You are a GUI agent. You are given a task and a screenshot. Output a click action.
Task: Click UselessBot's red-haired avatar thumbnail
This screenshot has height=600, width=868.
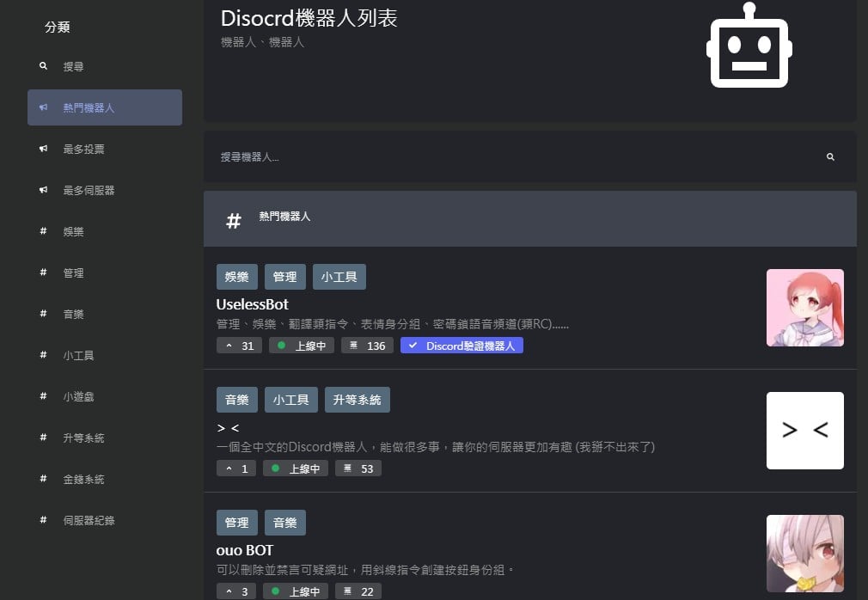[x=805, y=308]
